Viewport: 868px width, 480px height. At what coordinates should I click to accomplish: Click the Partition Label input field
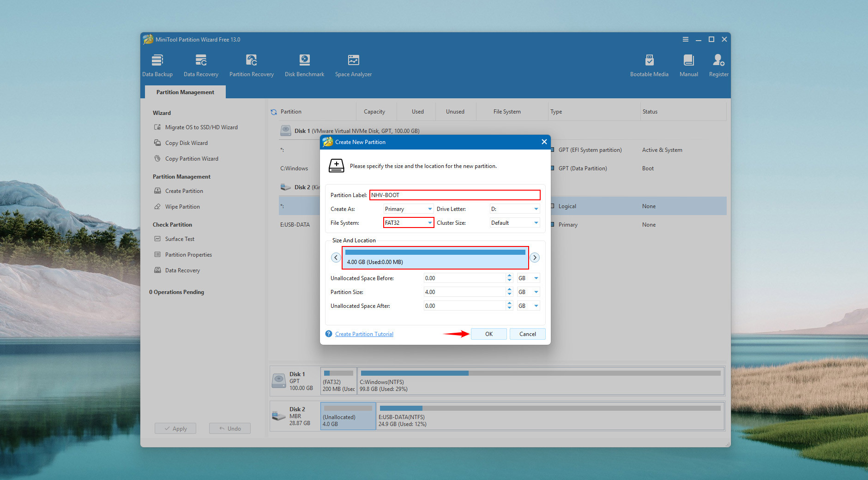454,195
